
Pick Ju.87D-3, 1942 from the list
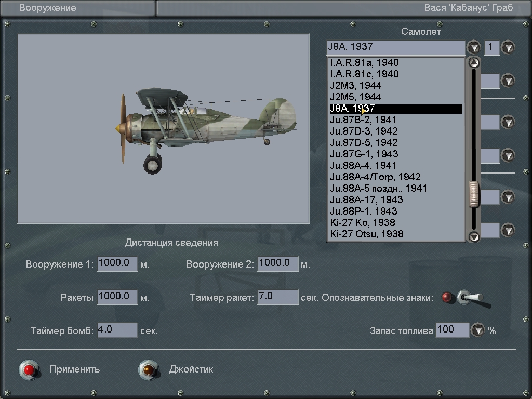396,131
